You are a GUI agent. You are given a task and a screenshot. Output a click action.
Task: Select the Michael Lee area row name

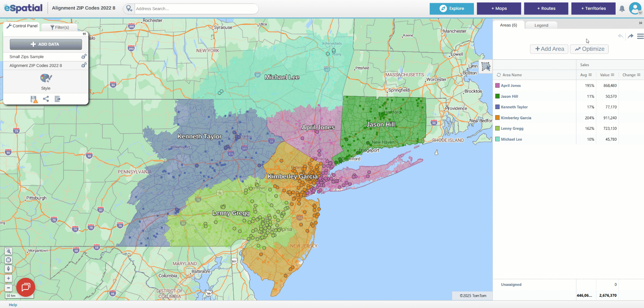(x=511, y=139)
